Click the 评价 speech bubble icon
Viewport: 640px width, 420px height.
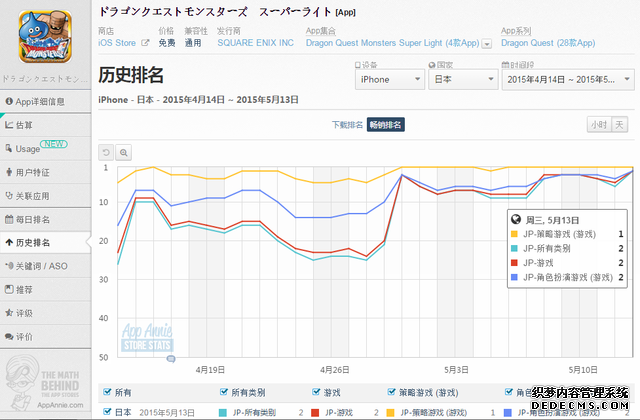(9, 336)
